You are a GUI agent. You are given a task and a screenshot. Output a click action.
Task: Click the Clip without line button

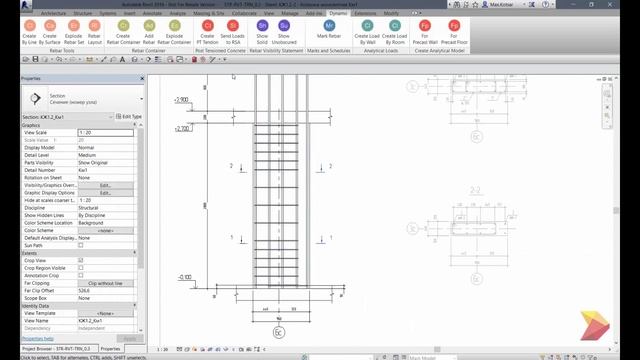(x=105, y=283)
